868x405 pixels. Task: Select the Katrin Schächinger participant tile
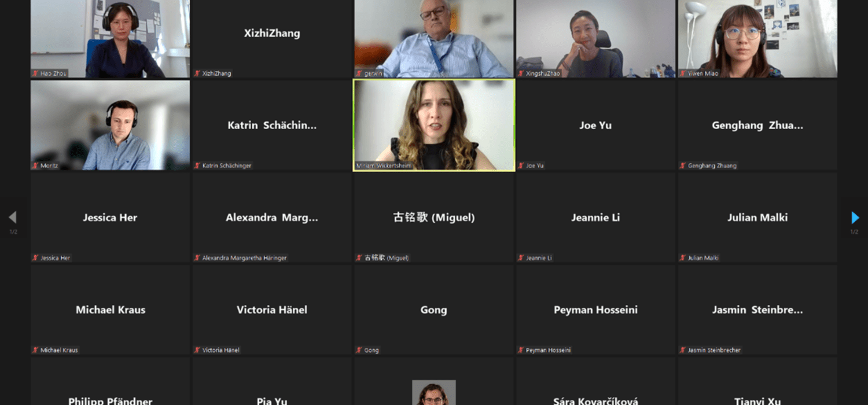pyautogui.click(x=272, y=125)
